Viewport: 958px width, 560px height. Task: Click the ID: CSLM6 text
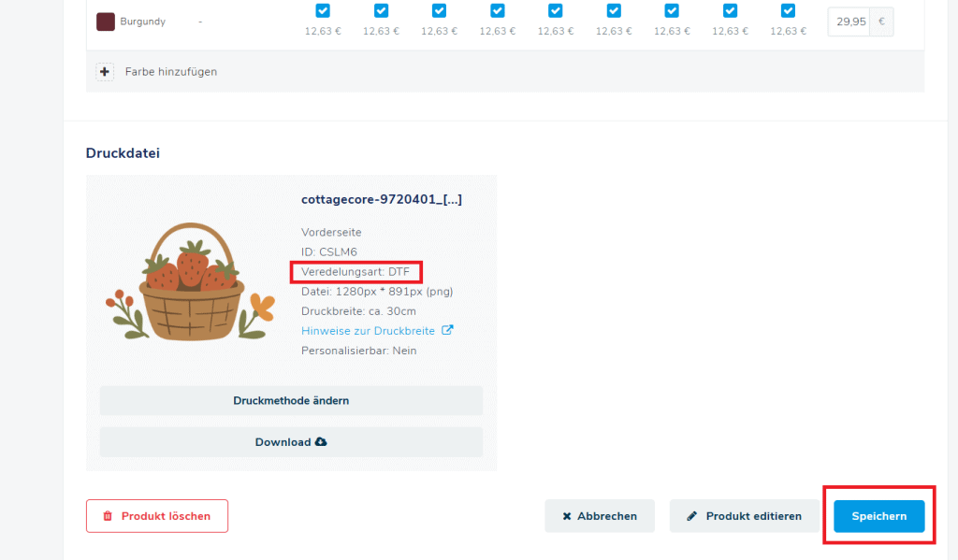click(328, 251)
